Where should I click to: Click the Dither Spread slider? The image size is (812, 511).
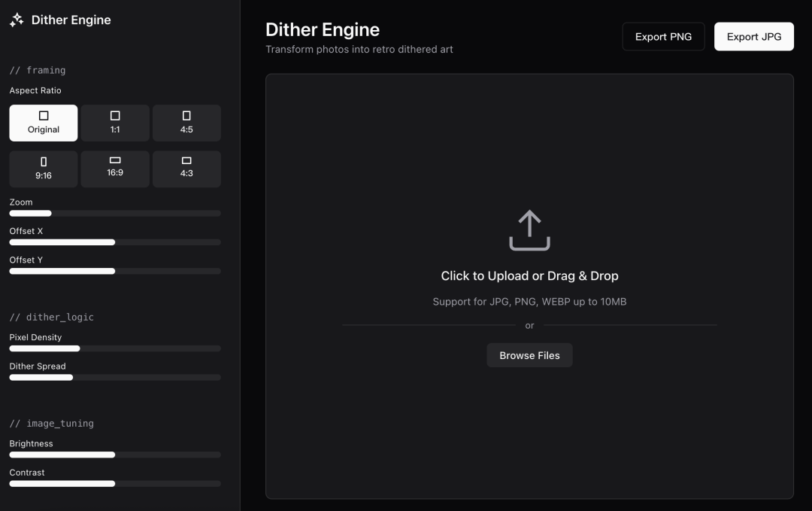pyautogui.click(x=115, y=377)
